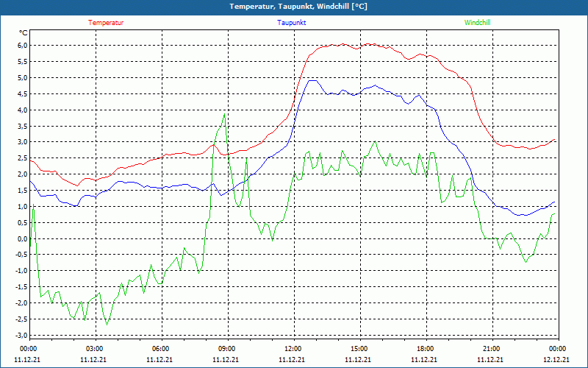
Task: Click the 21:00 time label
Action: click(x=491, y=349)
